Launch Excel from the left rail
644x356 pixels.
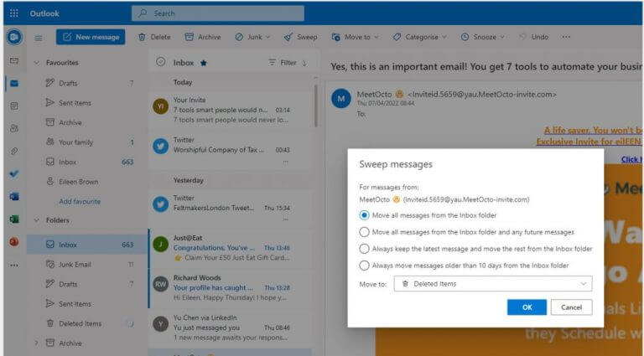point(14,219)
